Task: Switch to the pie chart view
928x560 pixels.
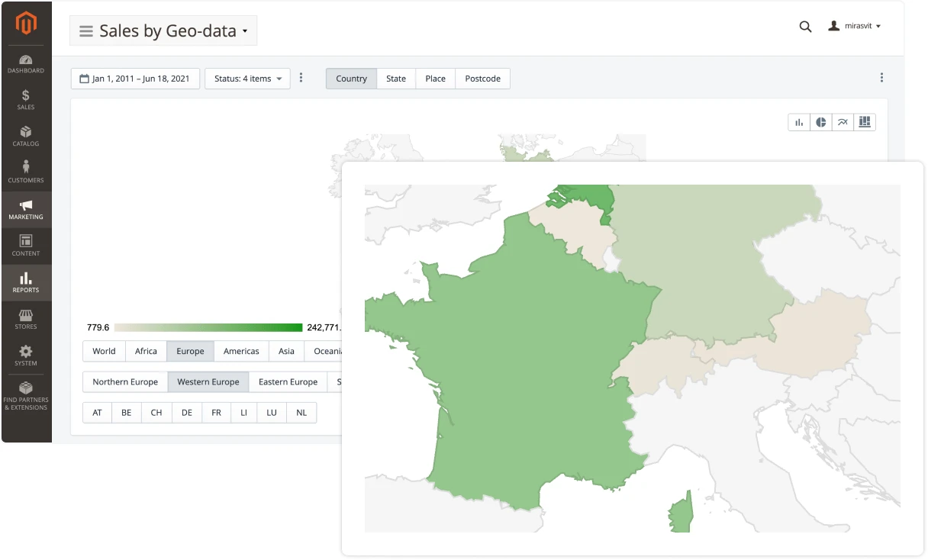Action: (820, 121)
